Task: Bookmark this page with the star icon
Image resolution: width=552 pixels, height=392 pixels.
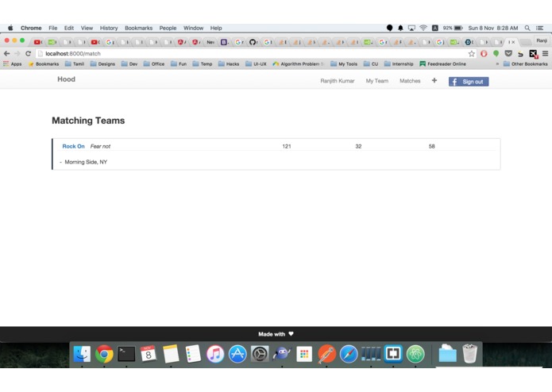Action: (x=471, y=53)
